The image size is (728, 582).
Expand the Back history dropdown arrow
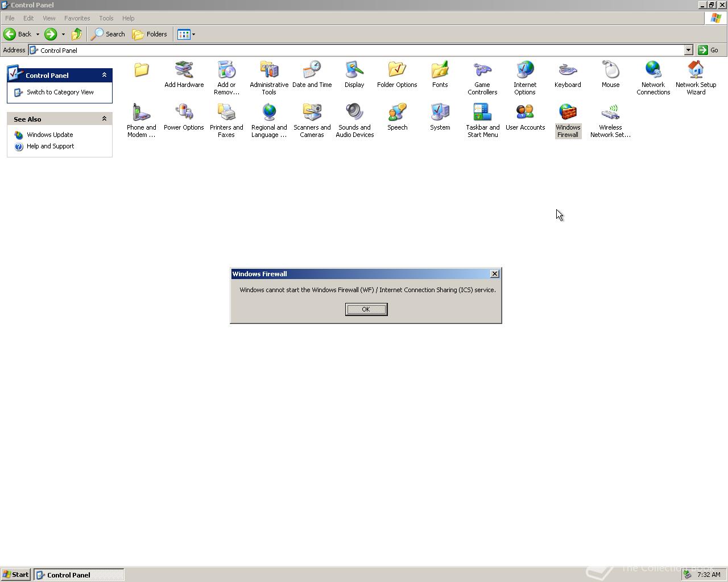[38, 34]
